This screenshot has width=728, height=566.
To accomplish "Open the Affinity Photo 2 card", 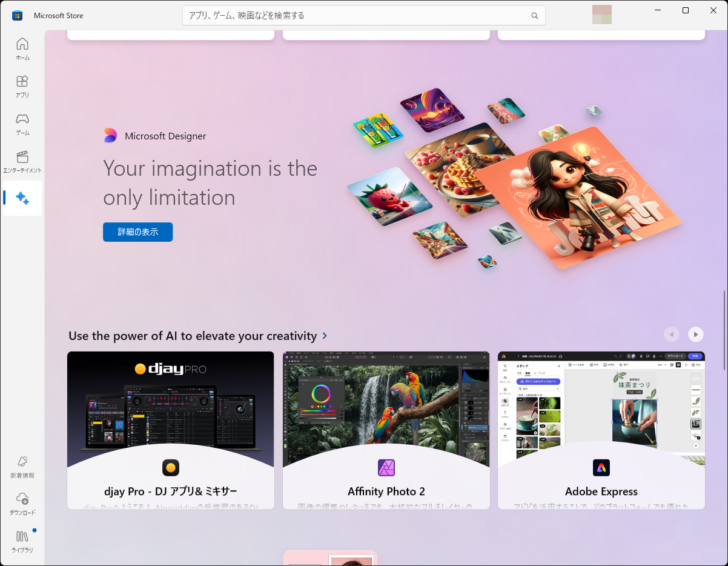I will coord(386,430).
